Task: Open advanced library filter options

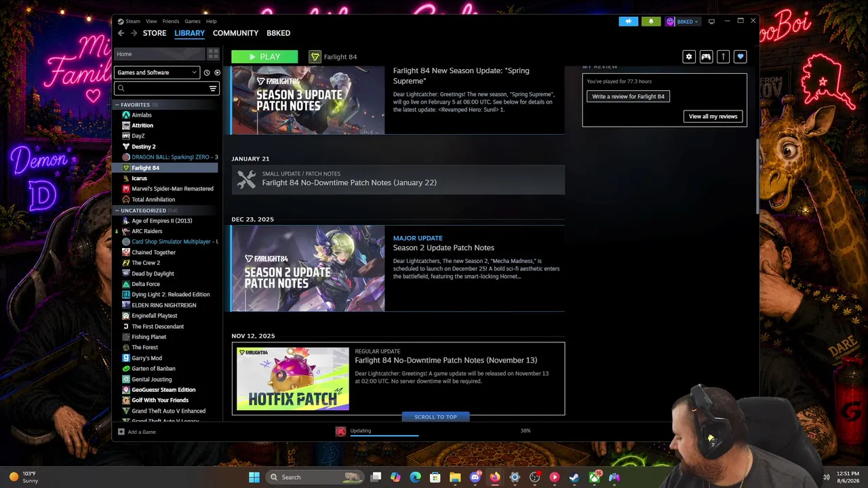Action: pyautogui.click(x=213, y=89)
